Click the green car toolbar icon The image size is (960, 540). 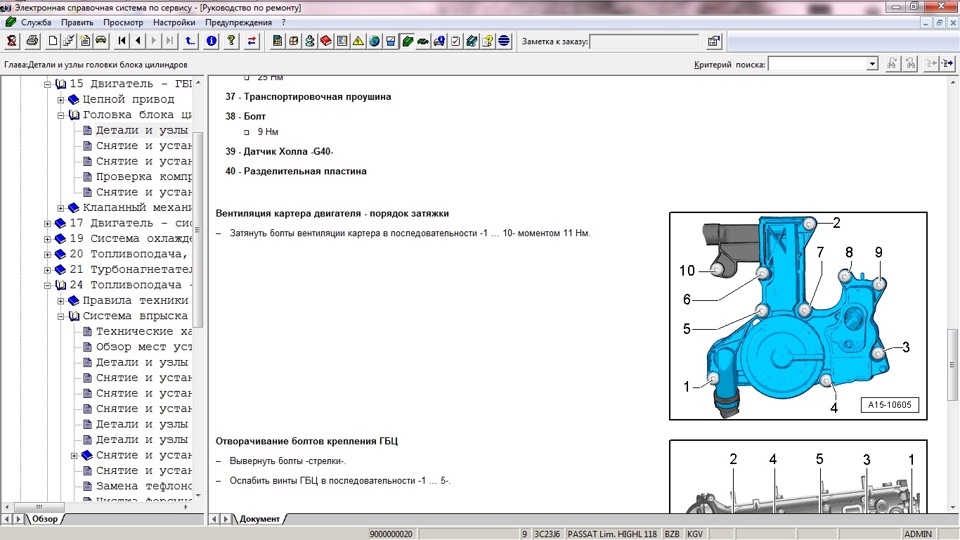tap(423, 41)
